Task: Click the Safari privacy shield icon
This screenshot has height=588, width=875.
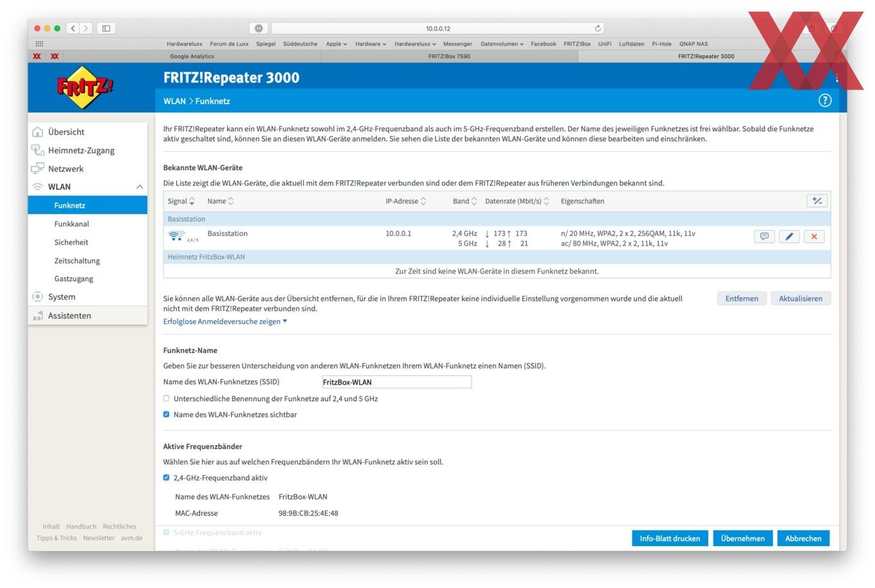Action: coord(258,28)
